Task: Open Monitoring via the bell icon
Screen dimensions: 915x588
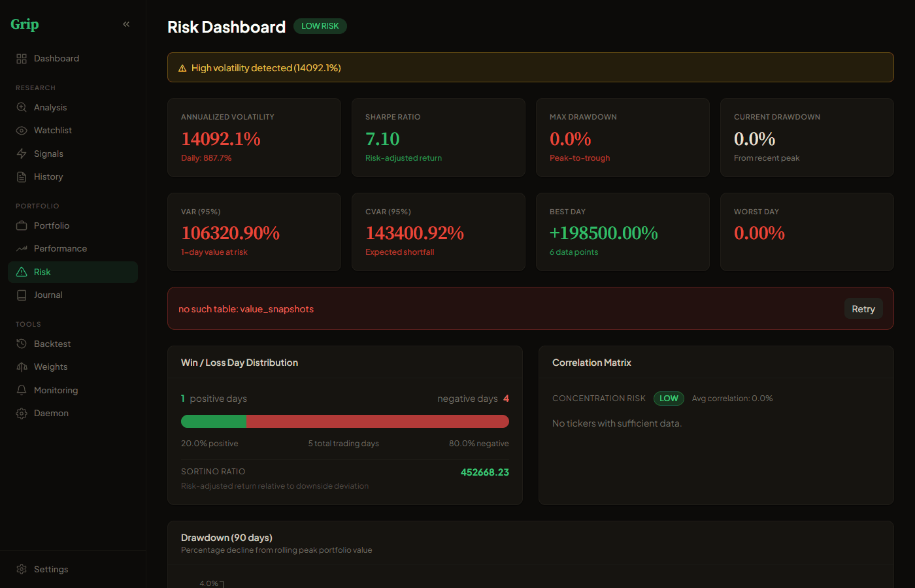Action: click(x=22, y=390)
